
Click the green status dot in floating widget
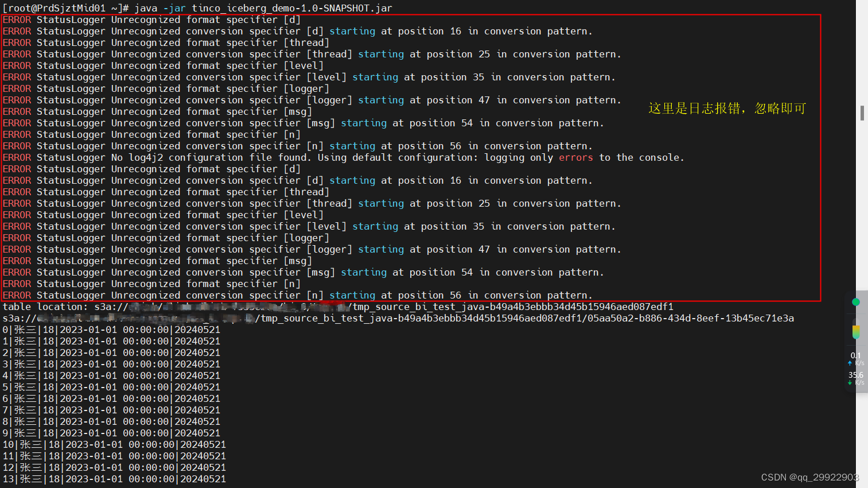click(856, 302)
